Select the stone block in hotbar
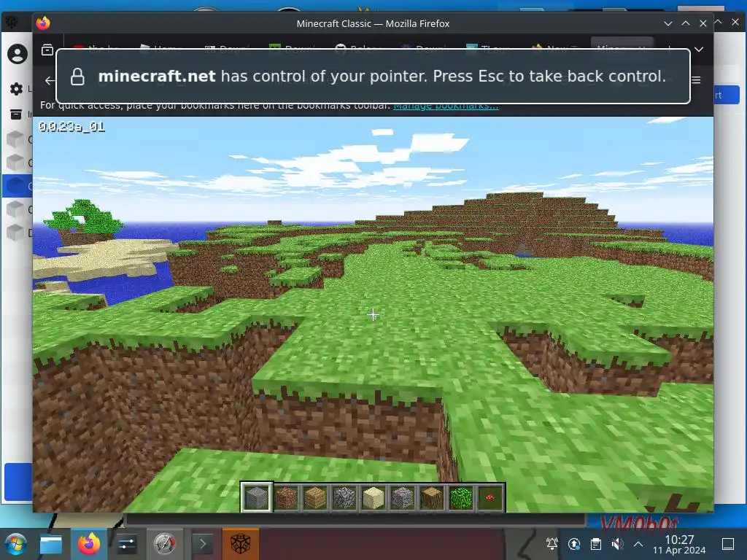Image resolution: width=747 pixels, height=560 pixels. coord(256,497)
